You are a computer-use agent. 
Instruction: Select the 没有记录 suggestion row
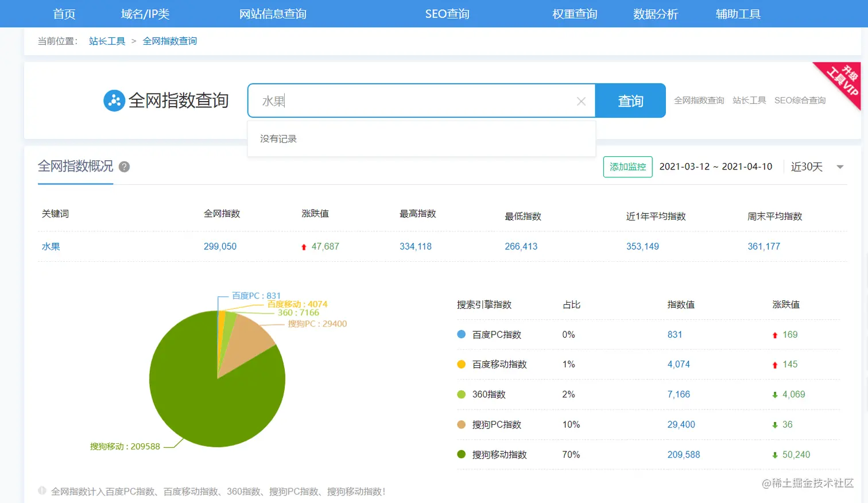421,139
